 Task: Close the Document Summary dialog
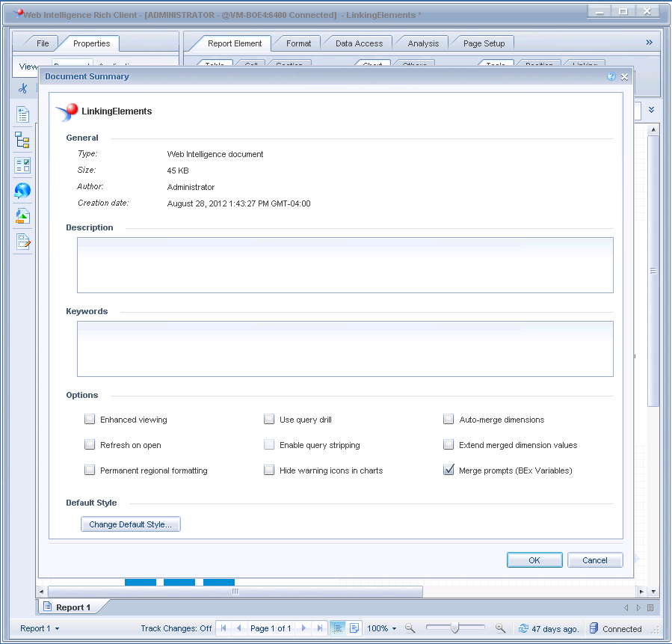[624, 77]
